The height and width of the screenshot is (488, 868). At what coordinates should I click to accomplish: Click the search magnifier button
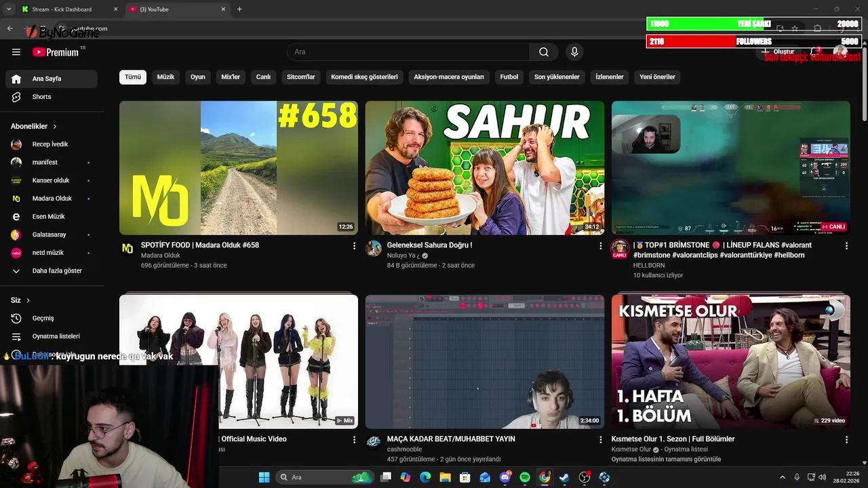click(x=544, y=52)
